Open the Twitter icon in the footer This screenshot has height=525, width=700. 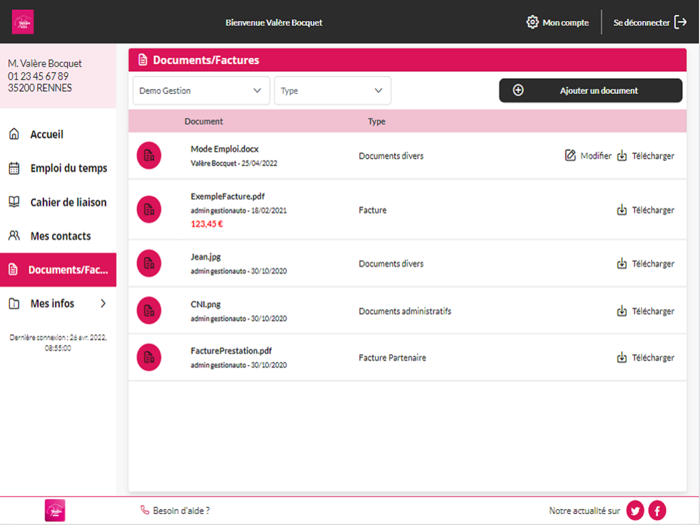coord(635,510)
